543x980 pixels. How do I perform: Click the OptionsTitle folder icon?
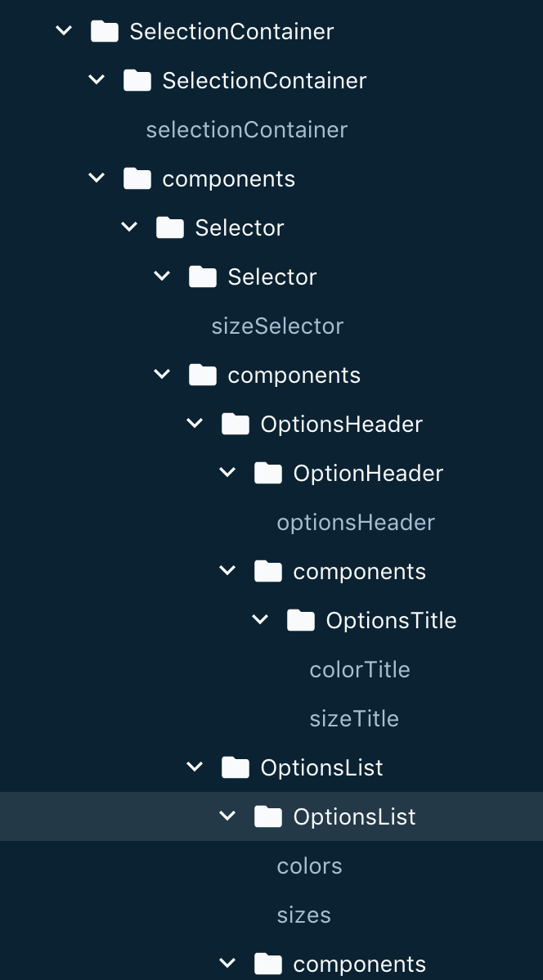pos(301,620)
